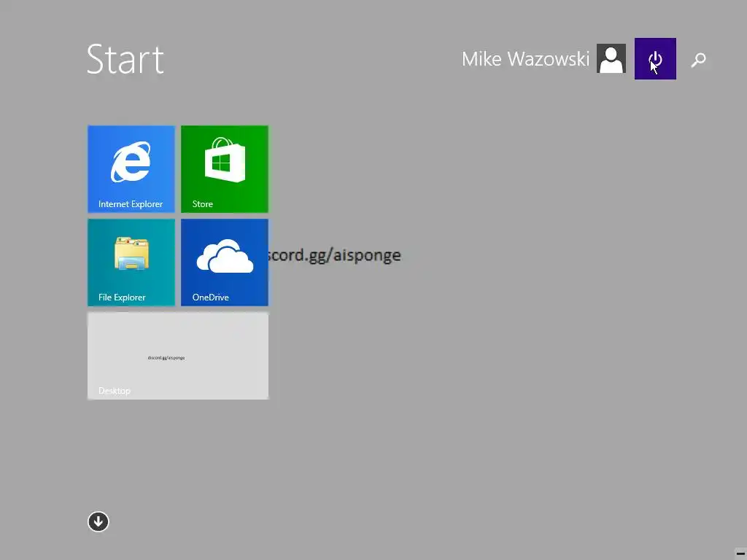Launch the Store tile
Image resolution: width=747 pixels, height=560 pixels.
[225, 169]
